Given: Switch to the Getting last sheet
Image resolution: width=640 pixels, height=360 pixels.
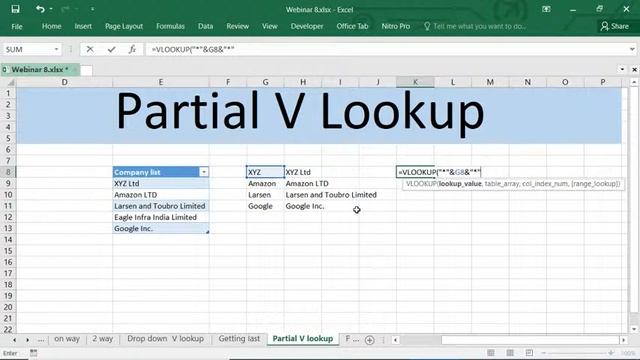Looking at the screenshot, I should click(x=239, y=339).
